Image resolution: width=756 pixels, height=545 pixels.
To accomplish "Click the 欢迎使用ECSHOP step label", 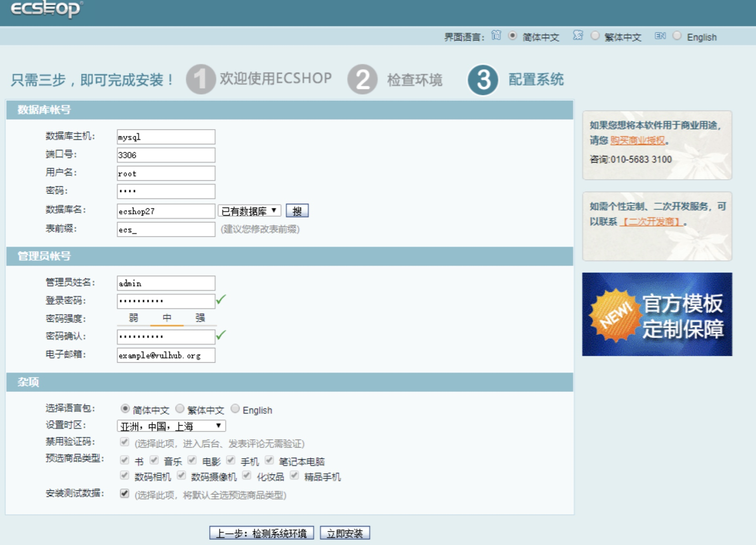I will [x=275, y=79].
